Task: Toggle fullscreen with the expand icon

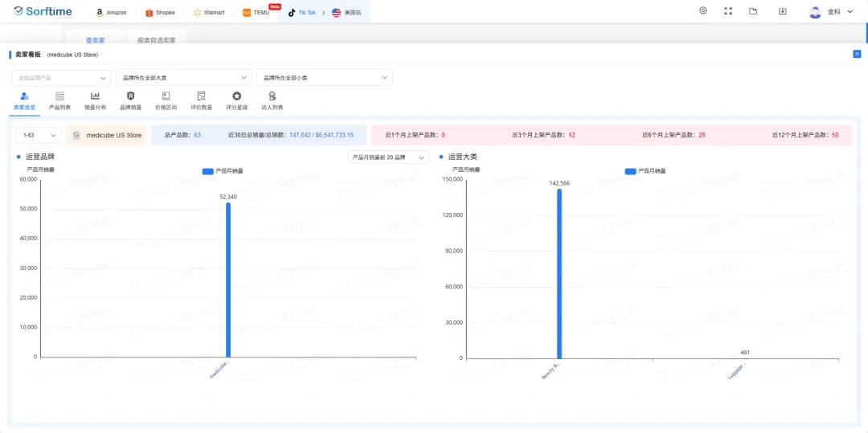Action: (728, 11)
